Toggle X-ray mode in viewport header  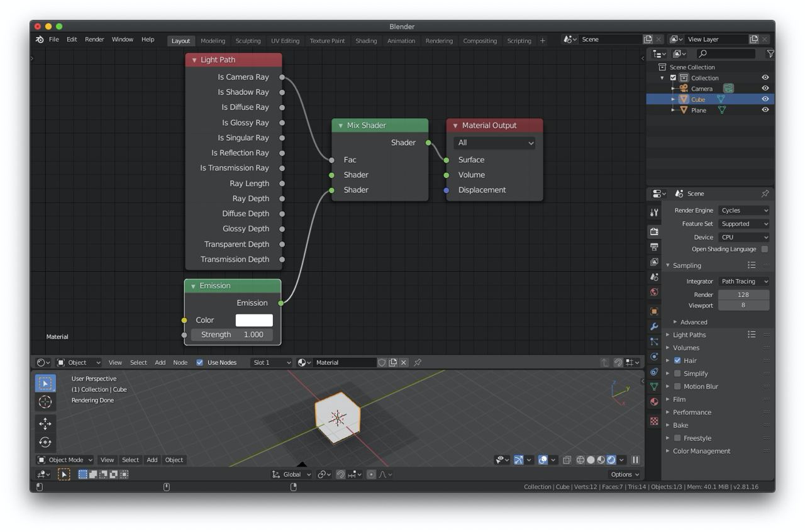pyautogui.click(x=567, y=460)
